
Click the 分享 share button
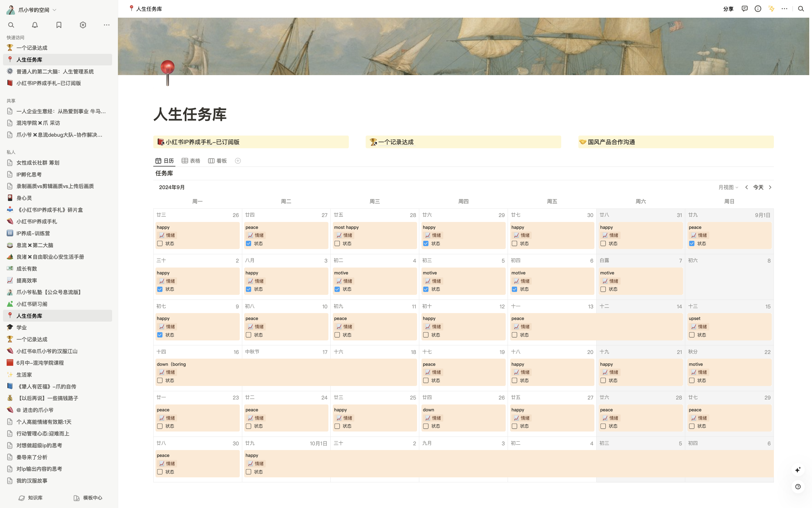pos(728,9)
